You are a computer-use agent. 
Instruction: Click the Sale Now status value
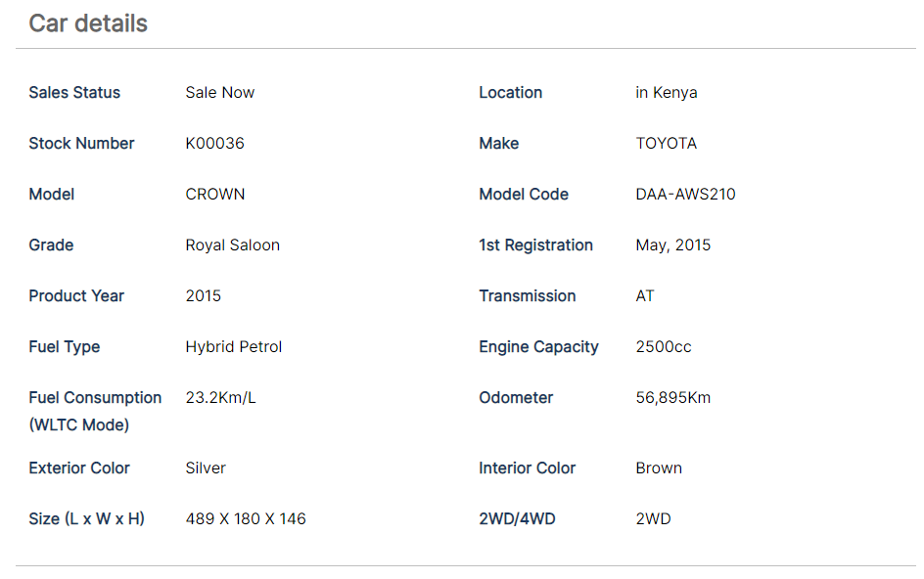click(219, 93)
